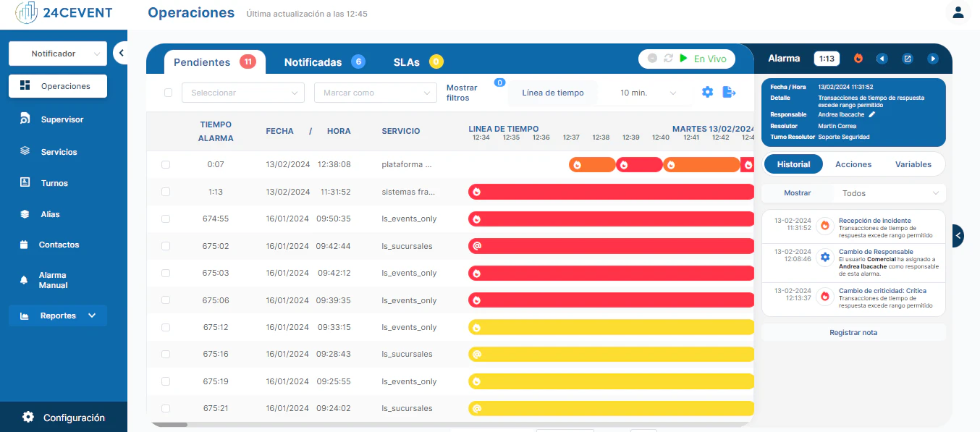
Task: Open the Marcar como dropdown
Action: click(375, 93)
